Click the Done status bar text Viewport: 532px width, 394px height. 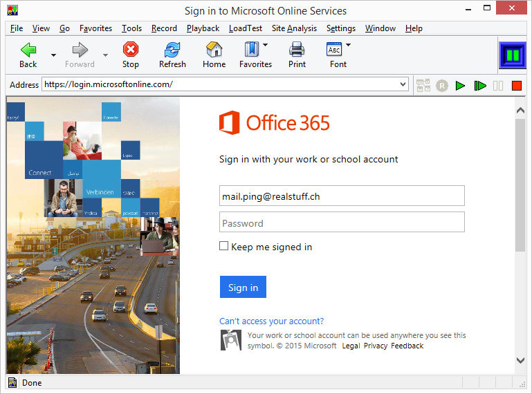(x=32, y=383)
